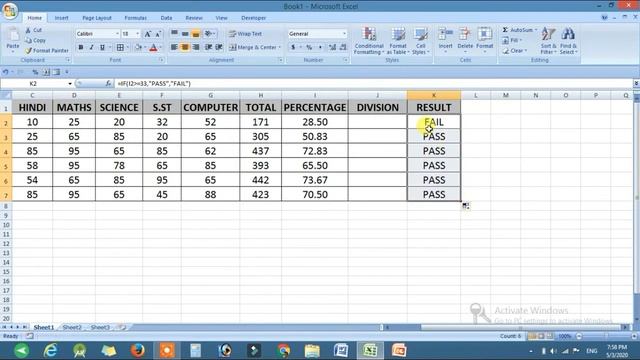Switch to the Review tab
The width and height of the screenshot is (640, 360).
click(194, 18)
